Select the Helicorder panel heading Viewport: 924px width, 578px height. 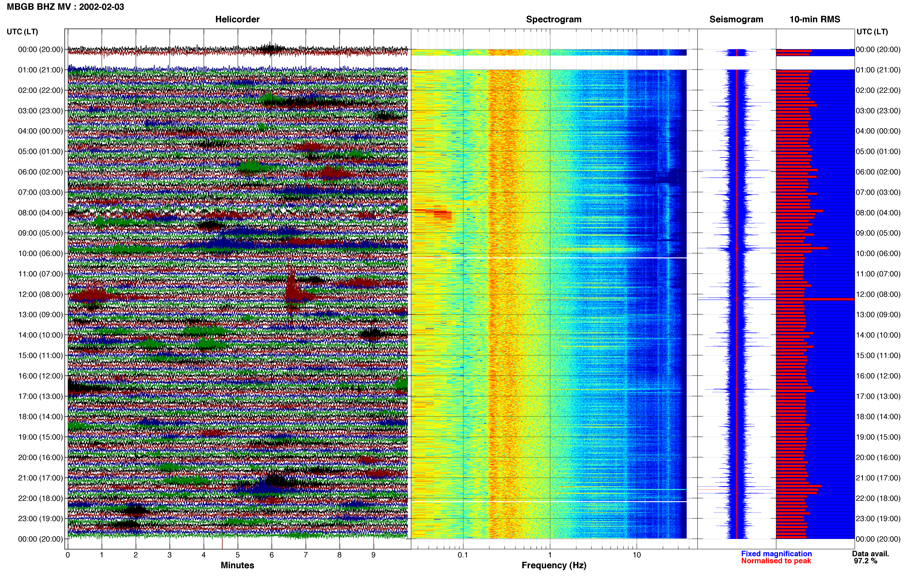click(237, 20)
